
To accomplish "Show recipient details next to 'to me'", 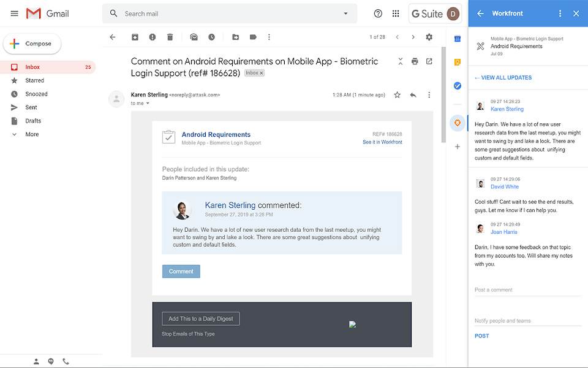I will point(148,103).
